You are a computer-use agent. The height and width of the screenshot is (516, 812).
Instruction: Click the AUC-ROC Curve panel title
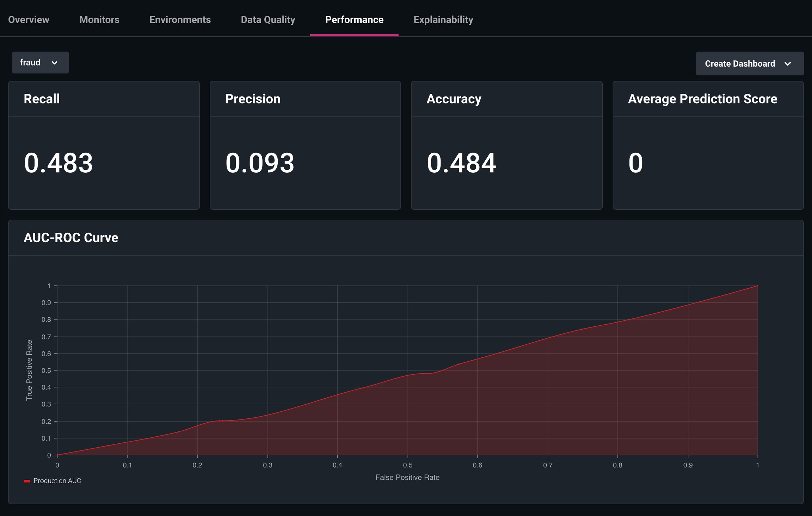click(71, 238)
